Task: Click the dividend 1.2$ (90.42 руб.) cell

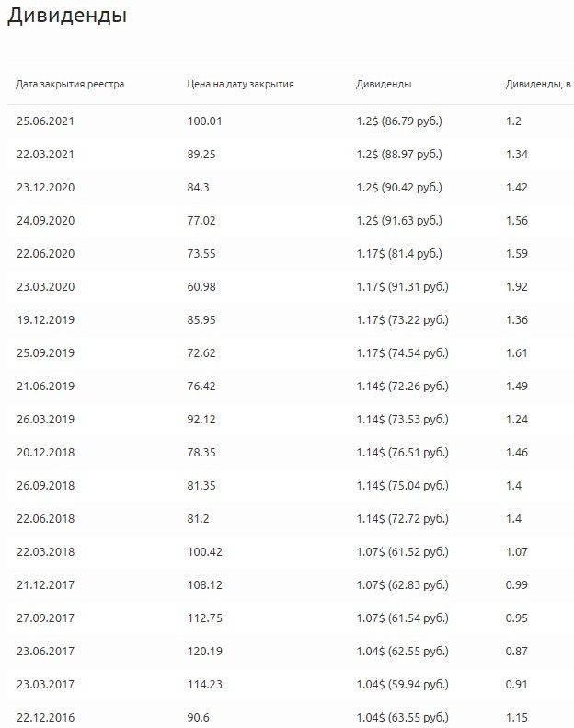Action: coord(398,187)
